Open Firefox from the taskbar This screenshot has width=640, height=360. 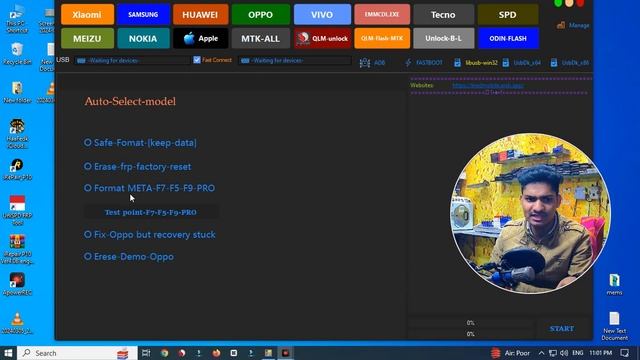point(216,353)
